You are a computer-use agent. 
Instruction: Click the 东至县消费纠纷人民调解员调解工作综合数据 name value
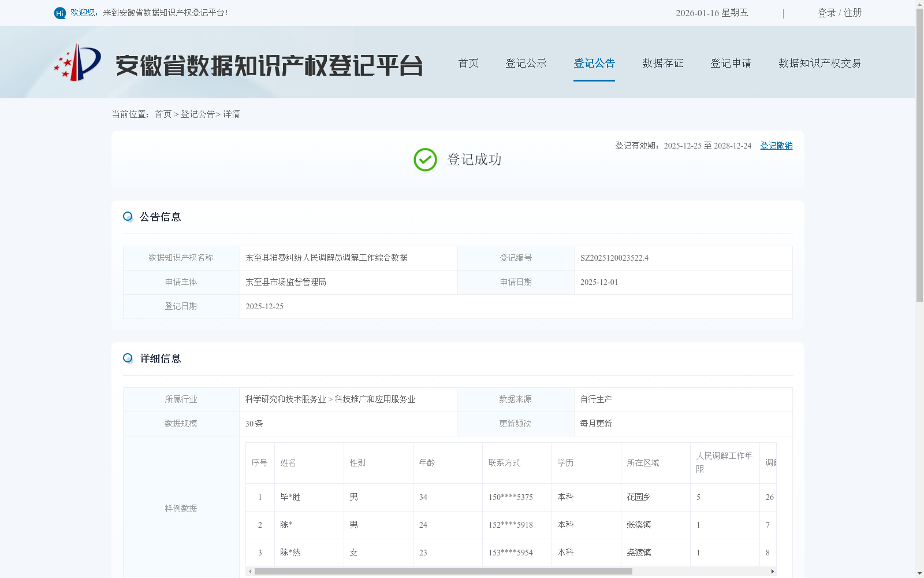coord(326,258)
